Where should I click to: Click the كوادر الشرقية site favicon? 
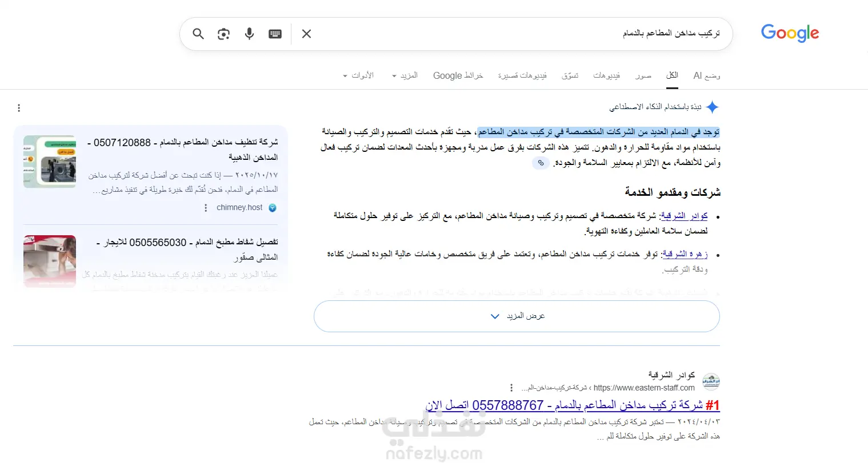point(711,381)
